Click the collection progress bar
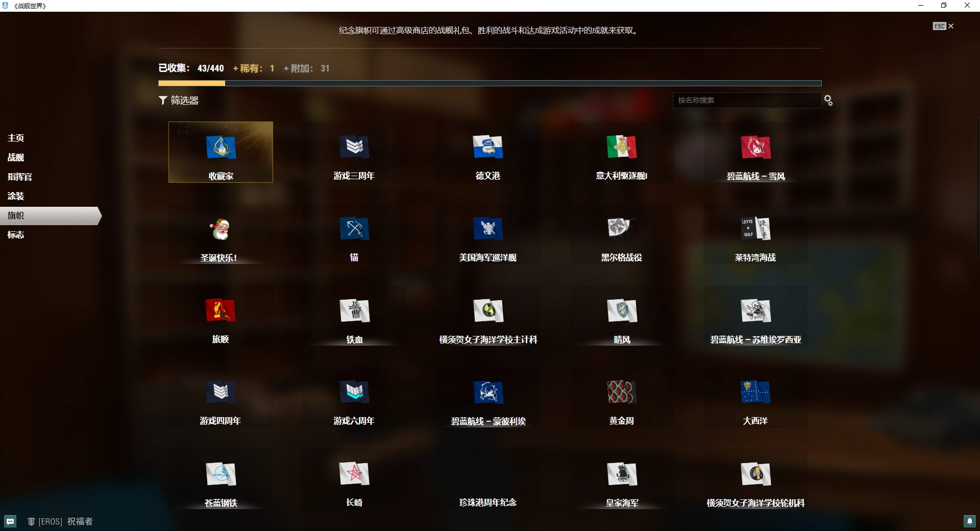 489,83
